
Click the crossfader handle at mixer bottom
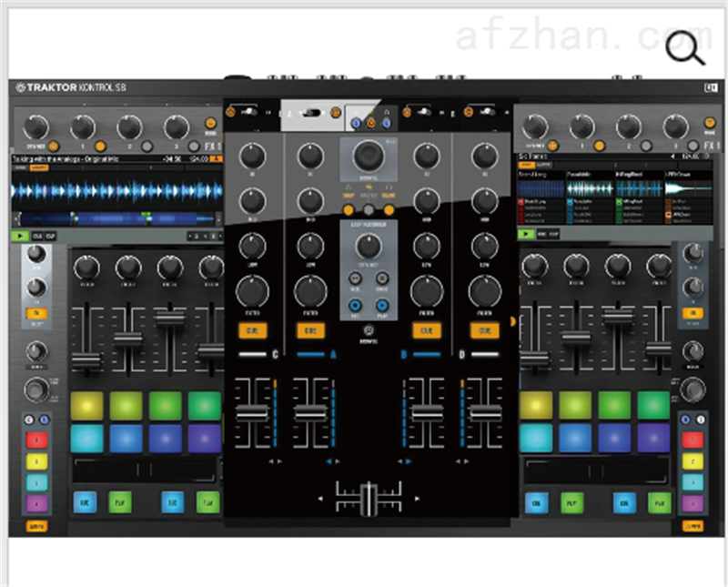tap(369, 500)
